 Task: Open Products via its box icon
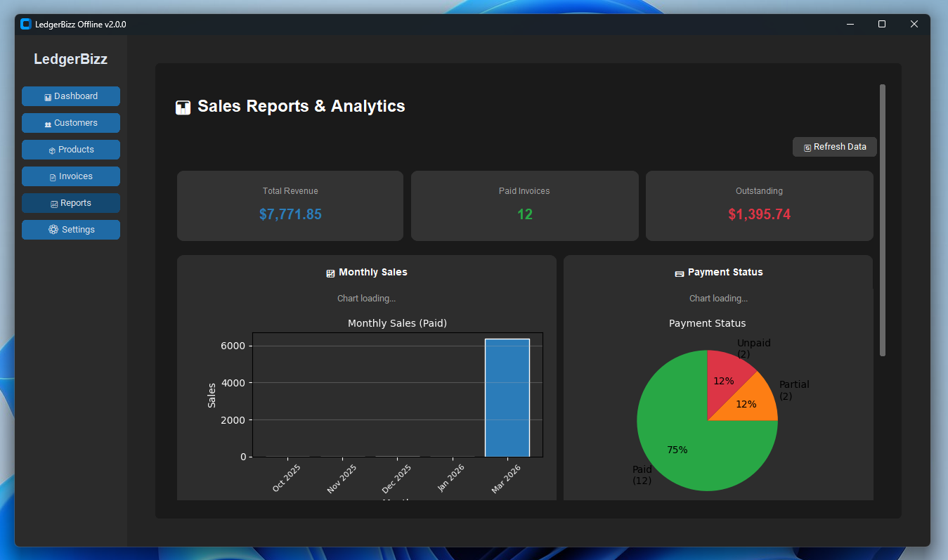pyautogui.click(x=52, y=150)
